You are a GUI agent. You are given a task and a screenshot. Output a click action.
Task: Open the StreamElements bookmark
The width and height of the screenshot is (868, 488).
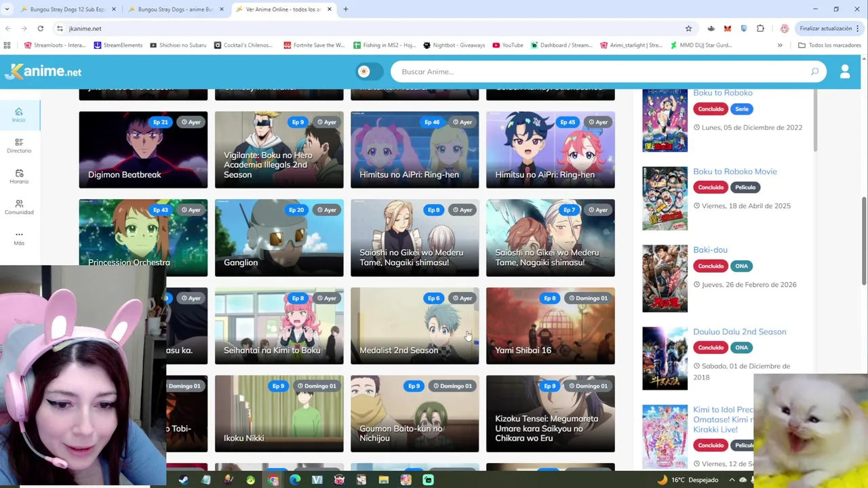tap(118, 45)
